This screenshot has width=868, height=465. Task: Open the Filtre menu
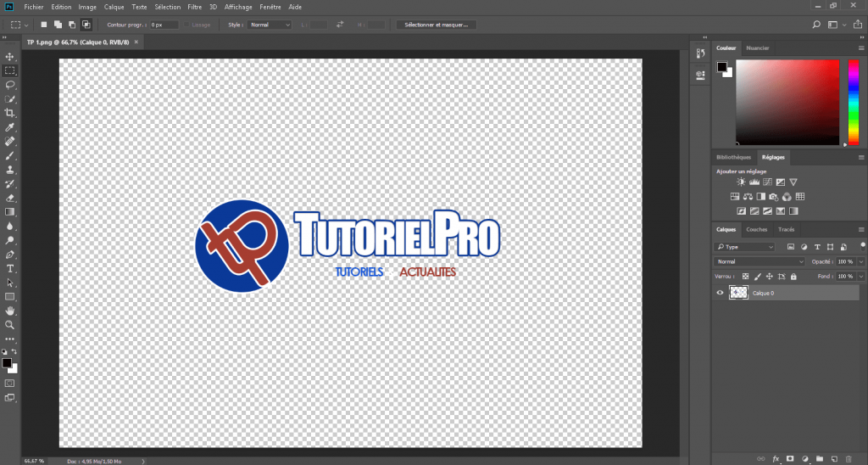tap(194, 7)
